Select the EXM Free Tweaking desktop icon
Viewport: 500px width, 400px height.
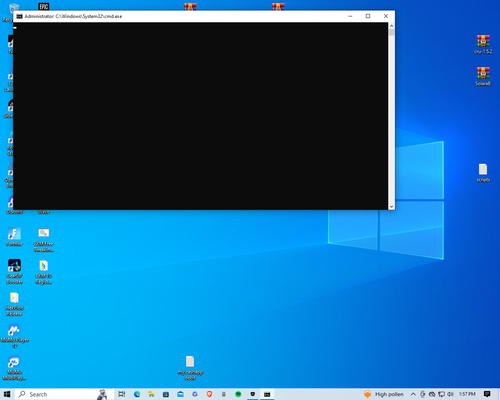[x=44, y=240]
